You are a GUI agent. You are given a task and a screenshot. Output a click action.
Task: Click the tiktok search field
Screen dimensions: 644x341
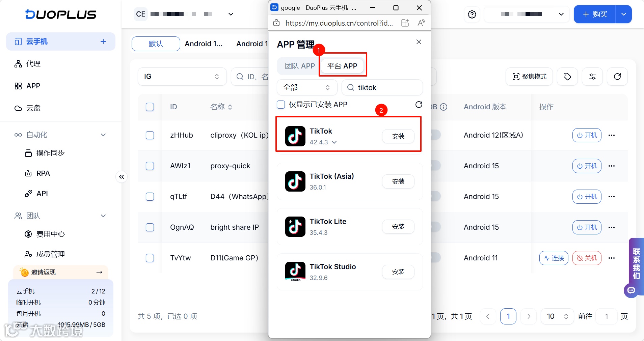tap(382, 88)
